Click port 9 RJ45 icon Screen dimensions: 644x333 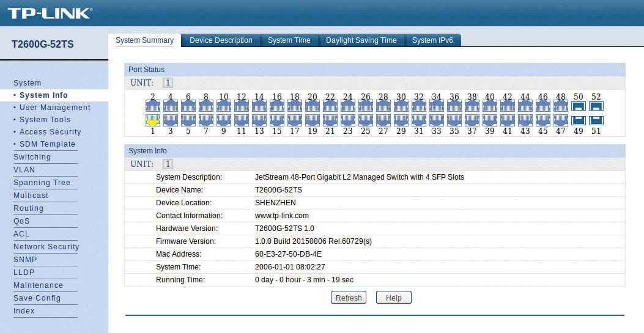coord(223,120)
